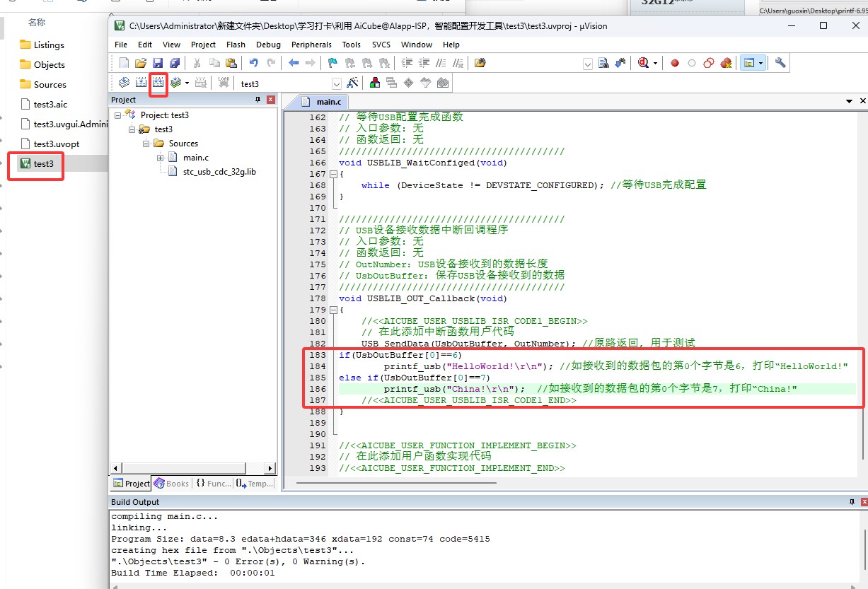Image resolution: width=868 pixels, height=589 pixels.
Task: Click project panel scrollbar right arrow
Action: (x=270, y=468)
